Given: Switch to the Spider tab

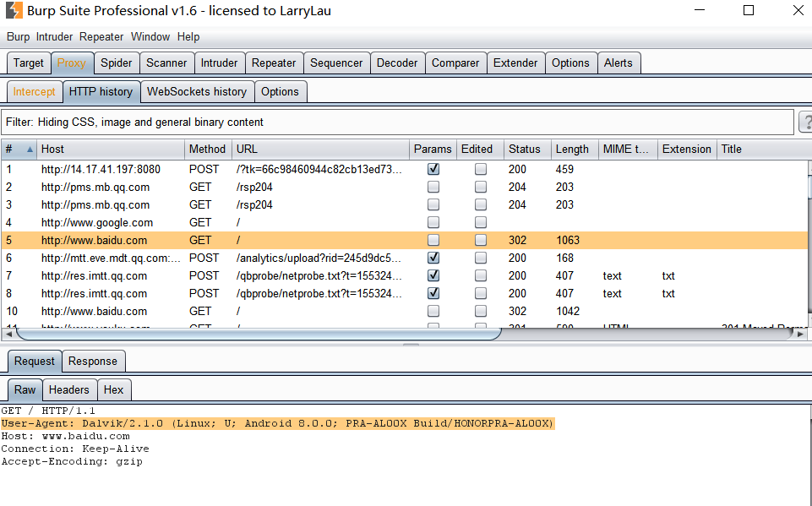Looking at the screenshot, I should click(117, 63).
